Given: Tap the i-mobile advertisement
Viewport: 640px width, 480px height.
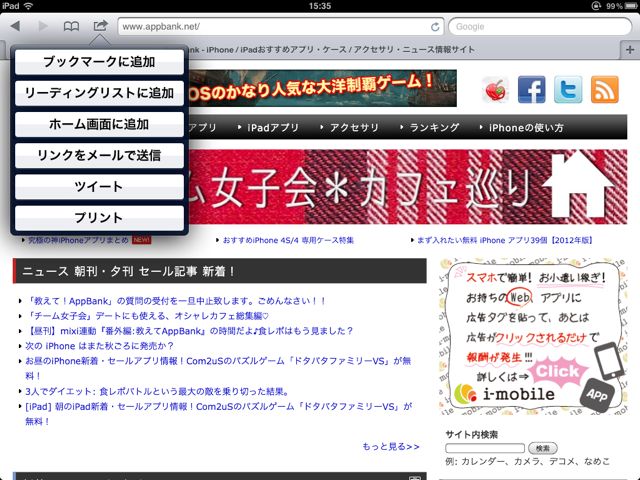Looking at the screenshot, I should 534,336.
